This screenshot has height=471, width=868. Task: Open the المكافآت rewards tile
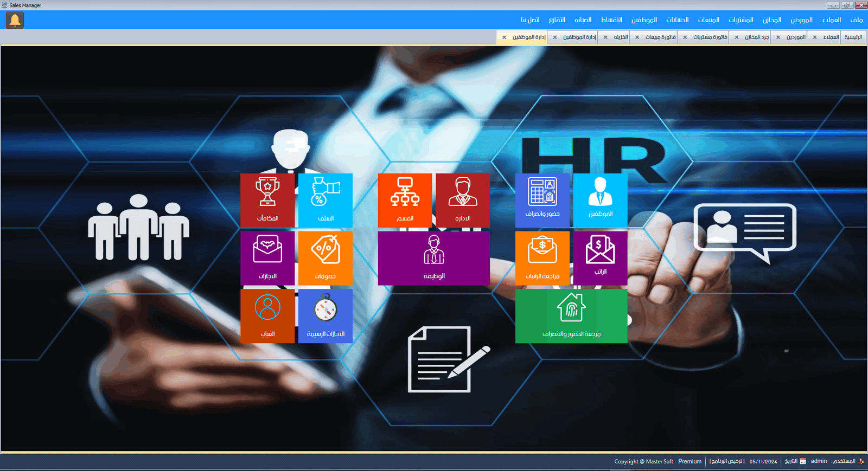[267, 200]
